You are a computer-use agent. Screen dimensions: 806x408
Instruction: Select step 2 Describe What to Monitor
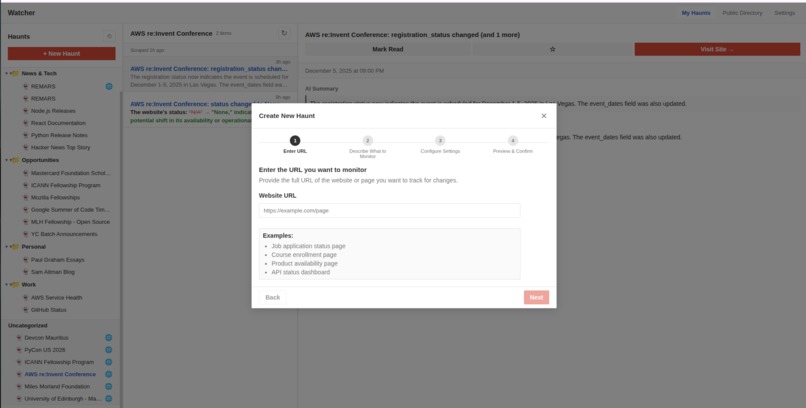coord(368,146)
